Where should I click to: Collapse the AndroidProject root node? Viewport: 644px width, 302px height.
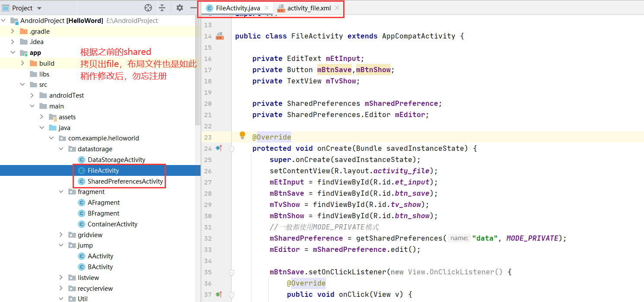4,21
